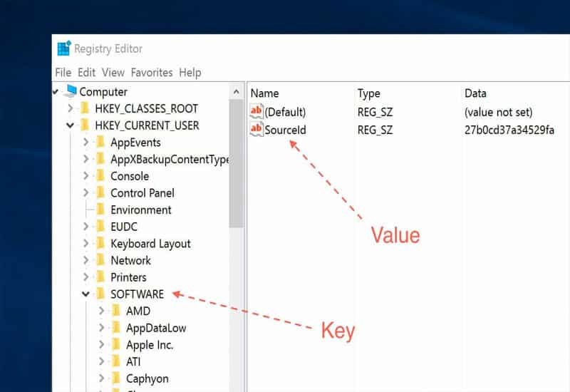Collapse the HKEY_CURRENT_USER hive
This screenshot has height=392, width=570.
tap(70, 125)
